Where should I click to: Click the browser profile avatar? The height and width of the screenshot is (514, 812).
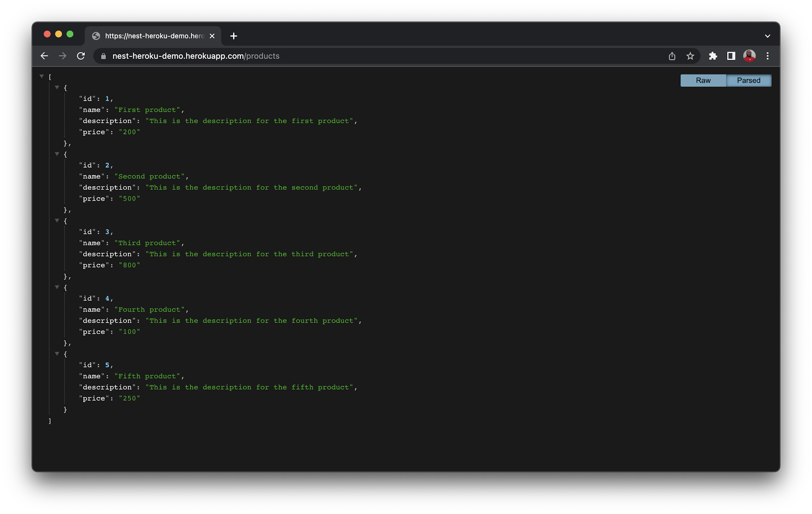pos(749,56)
